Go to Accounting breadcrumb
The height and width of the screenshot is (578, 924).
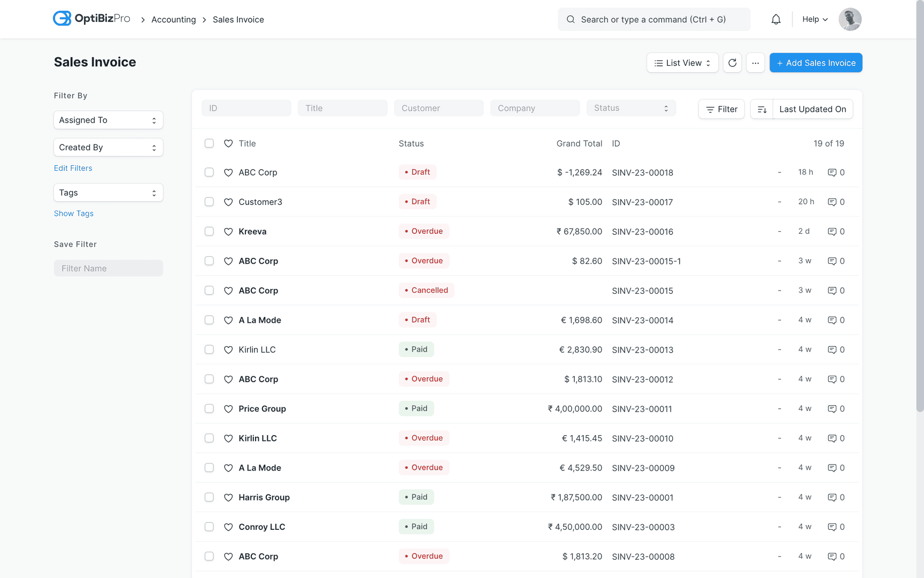point(173,19)
